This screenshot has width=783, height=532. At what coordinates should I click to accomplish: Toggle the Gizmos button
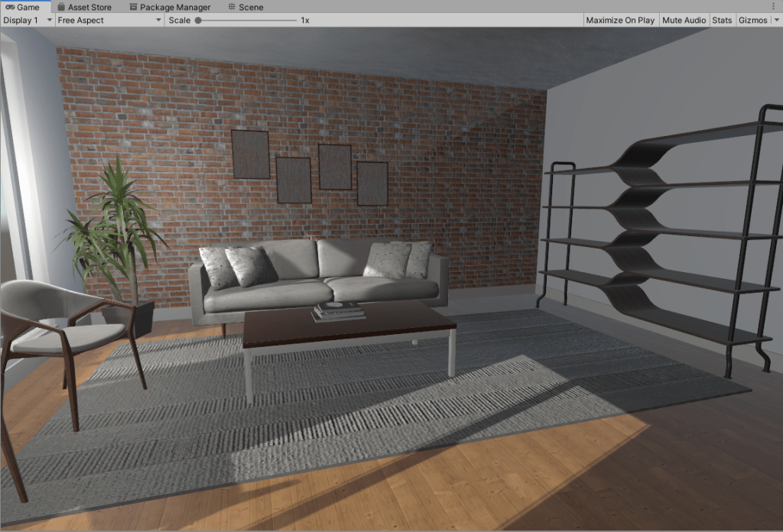752,20
